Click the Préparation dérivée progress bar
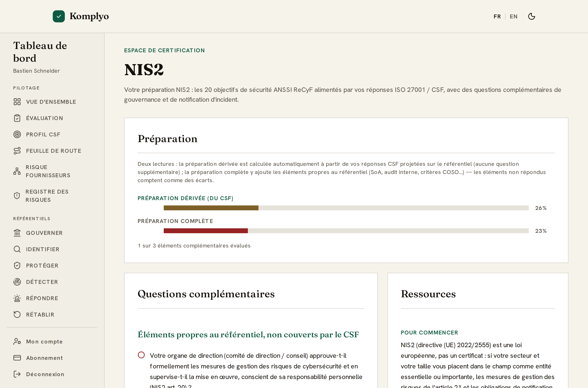 click(346, 208)
